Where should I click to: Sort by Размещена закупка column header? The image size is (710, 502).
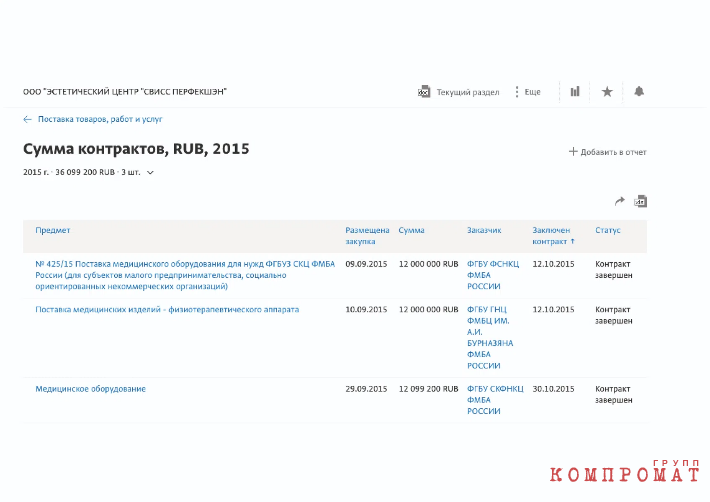point(367,236)
